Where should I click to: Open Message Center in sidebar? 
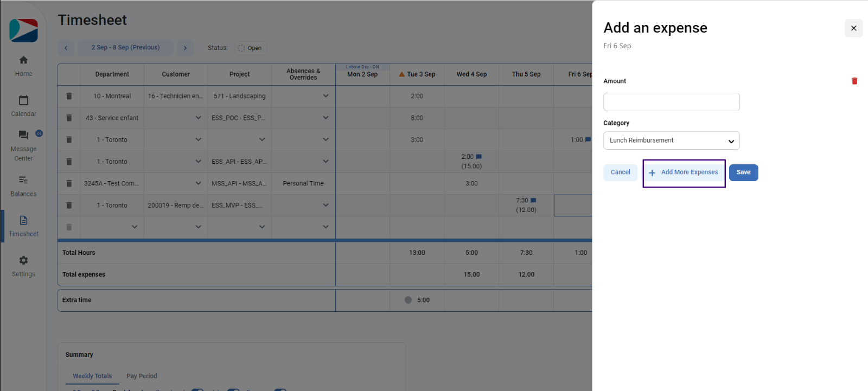tap(23, 146)
